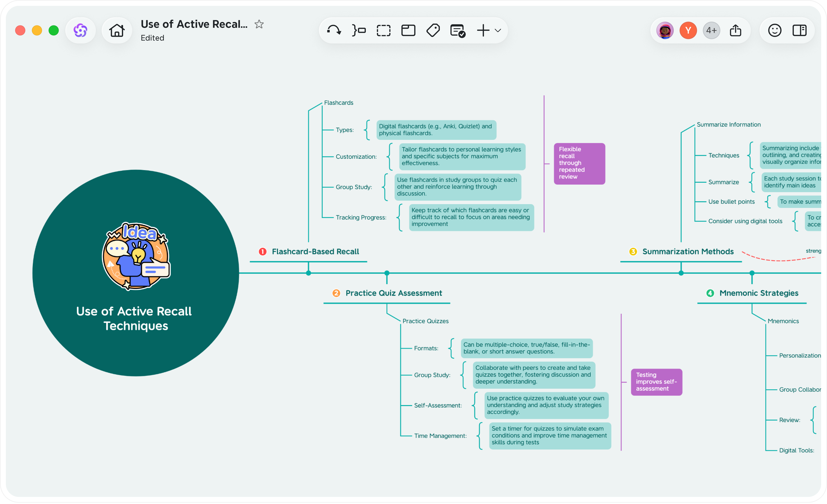Share the mind map

click(735, 30)
